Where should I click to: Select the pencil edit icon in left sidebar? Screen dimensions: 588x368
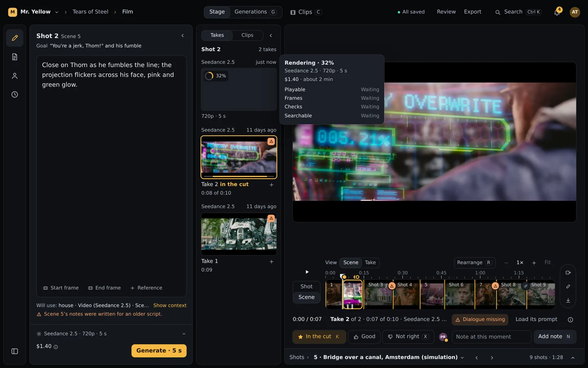(15, 38)
